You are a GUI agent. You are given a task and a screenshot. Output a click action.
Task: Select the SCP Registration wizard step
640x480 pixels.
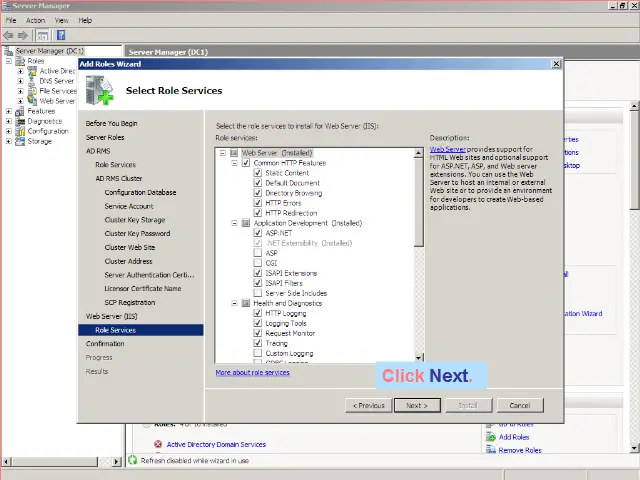pos(130,302)
